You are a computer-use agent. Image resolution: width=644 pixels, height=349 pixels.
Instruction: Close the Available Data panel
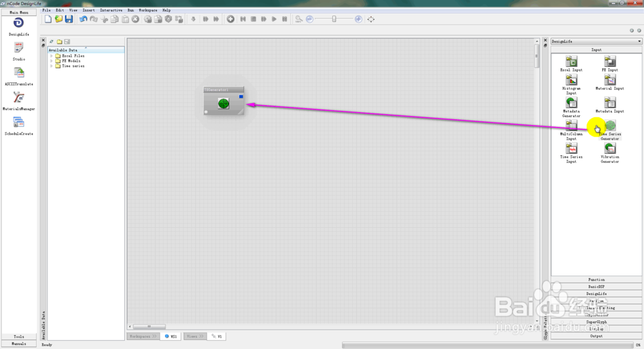pyautogui.click(x=43, y=40)
